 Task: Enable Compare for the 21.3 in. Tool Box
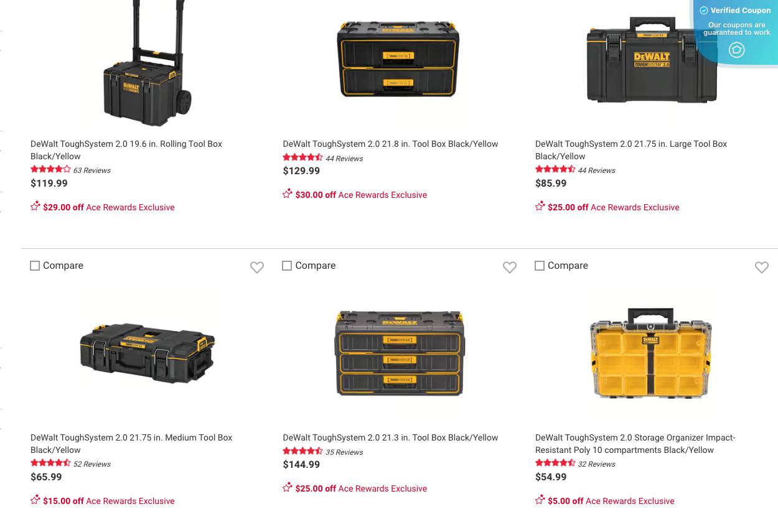pos(287,266)
